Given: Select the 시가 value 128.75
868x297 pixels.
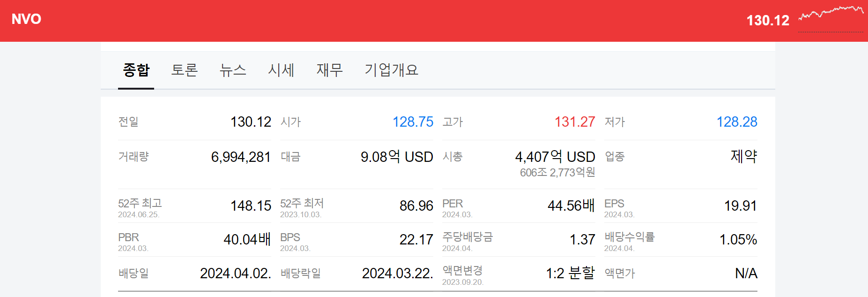Looking at the screenshot, I should pyautogui.click(x=413, y=122).
